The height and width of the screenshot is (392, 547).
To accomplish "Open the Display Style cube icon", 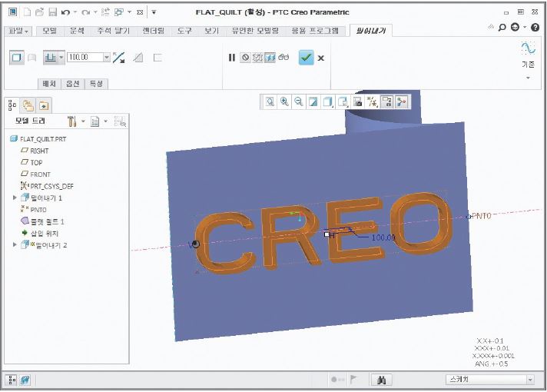I will click(x=327, y=102).
